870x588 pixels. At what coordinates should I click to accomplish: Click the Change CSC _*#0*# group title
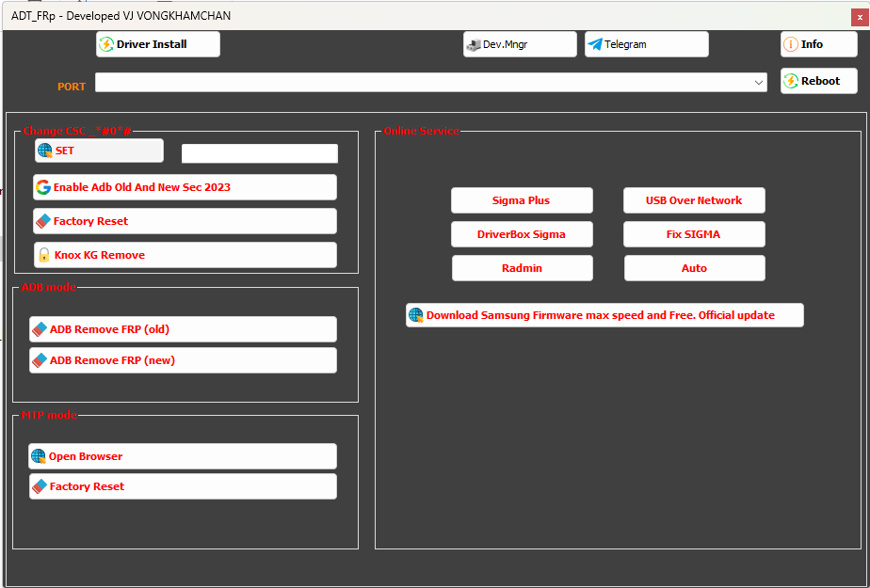pyautogui.click(x=77, y=131)
